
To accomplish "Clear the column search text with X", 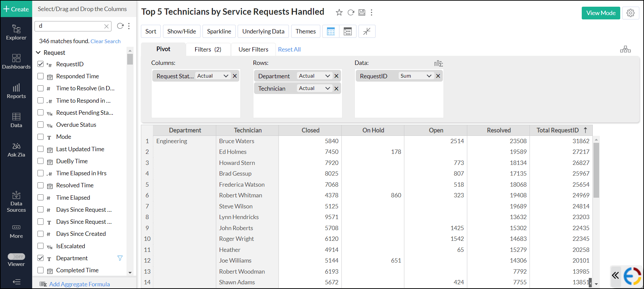I will (106, 26).
